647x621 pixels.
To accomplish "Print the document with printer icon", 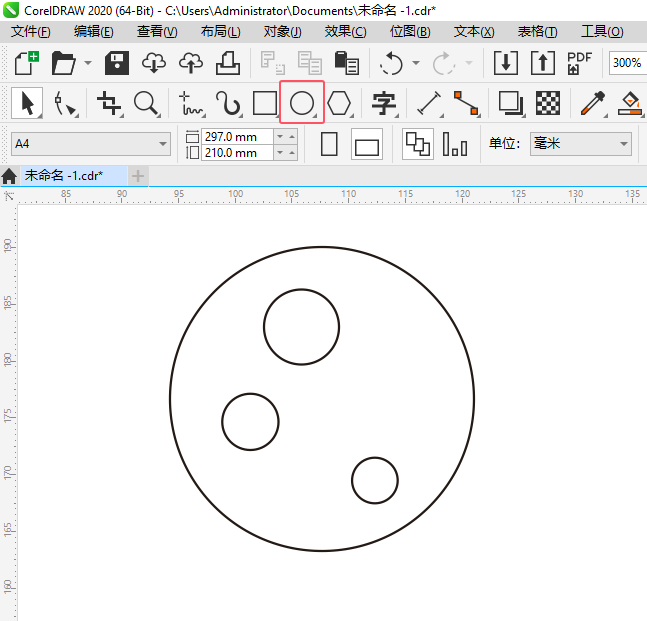I will [x=228, y=63].
